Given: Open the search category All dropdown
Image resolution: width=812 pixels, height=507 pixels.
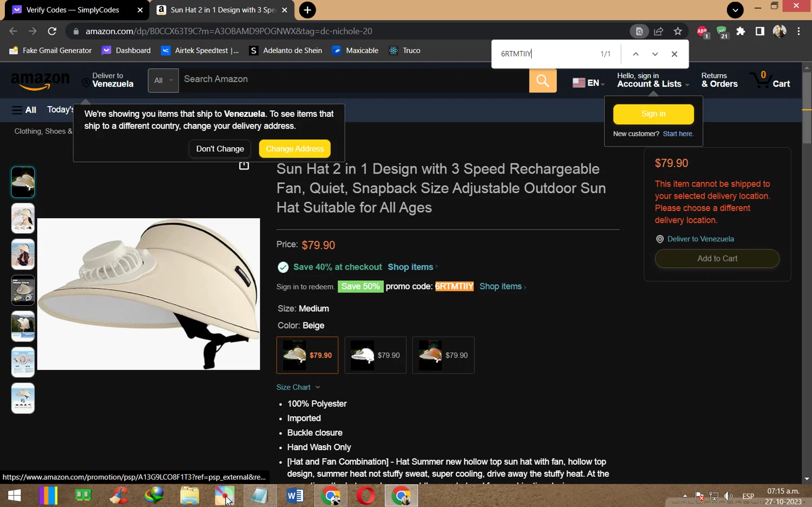Looking at the screenshot, I should click(x=163, y=81).
